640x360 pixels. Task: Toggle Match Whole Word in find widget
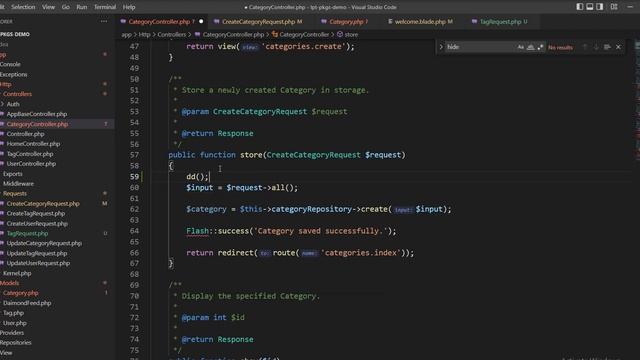(531, 47)
